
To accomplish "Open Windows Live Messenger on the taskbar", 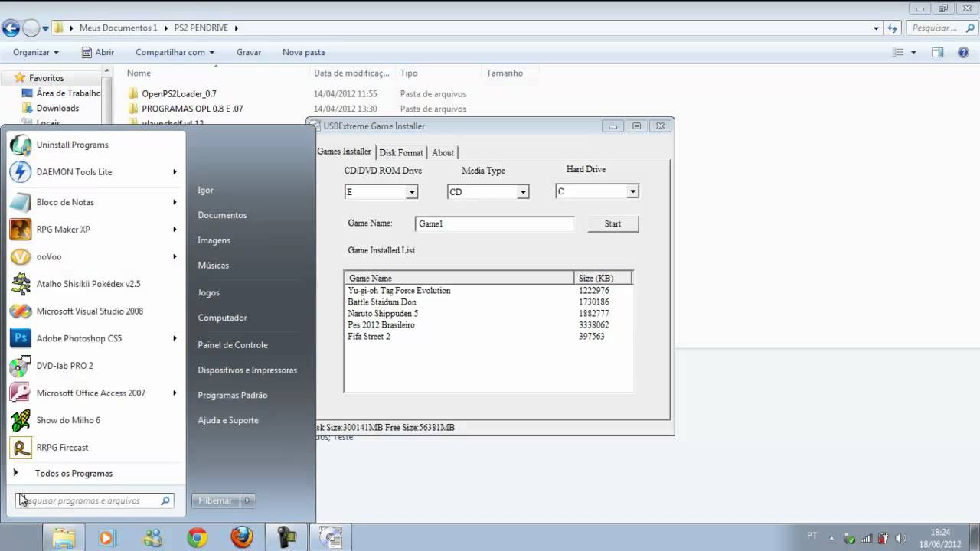I will click(152, 538).
